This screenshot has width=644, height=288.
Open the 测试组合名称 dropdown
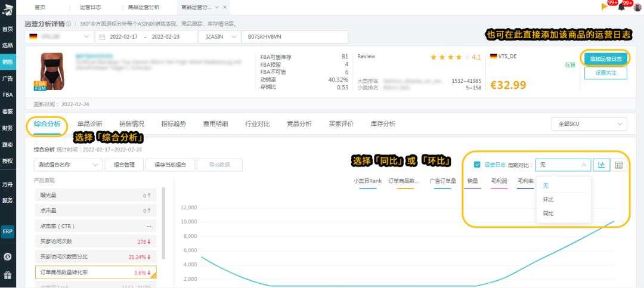point(68,165)
